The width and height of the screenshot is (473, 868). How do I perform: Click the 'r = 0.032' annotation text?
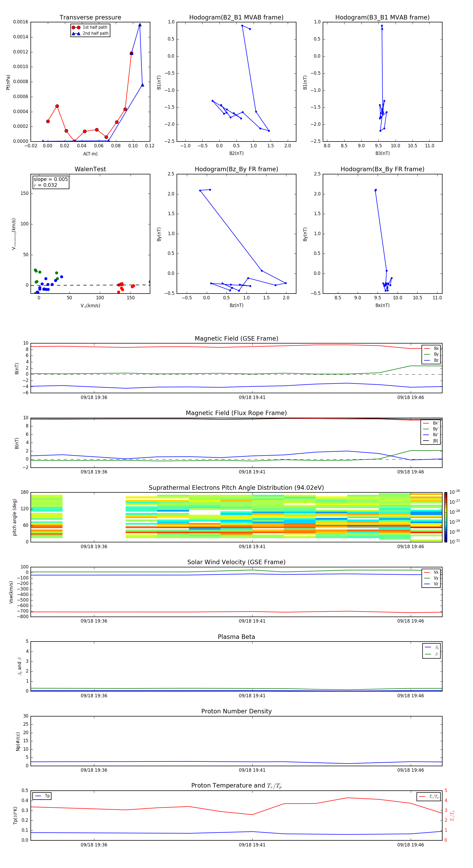pos(45,185)
